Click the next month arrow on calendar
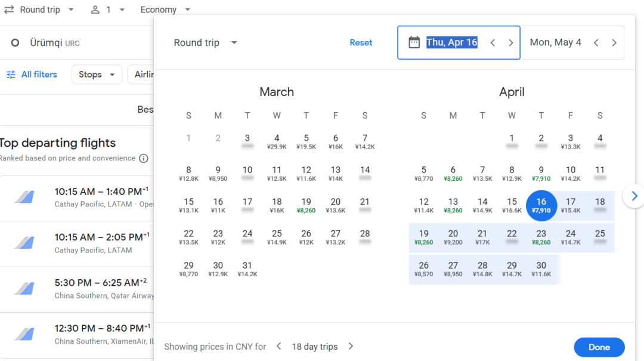Viewport: 644px width, 361px height. 634,196
